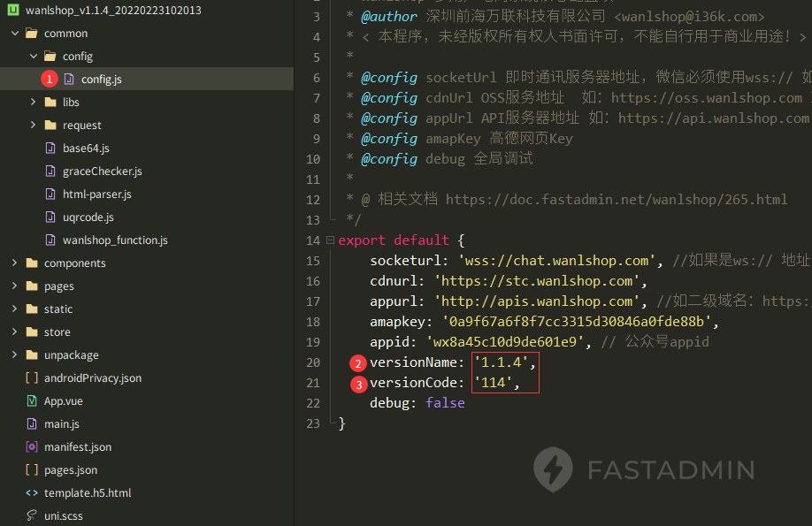812x526 pixels.
Task: Click the debug value false
Action: tap(445, 403)
